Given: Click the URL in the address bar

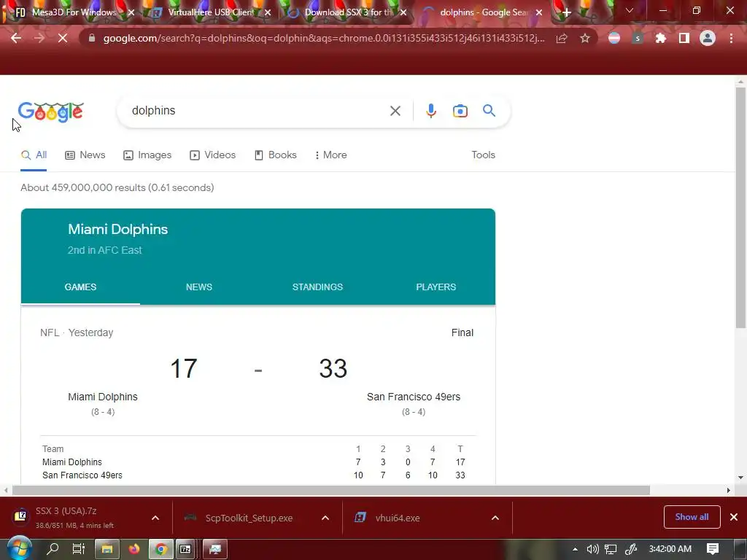Looking at the screenshot, I should click(324, 38).
